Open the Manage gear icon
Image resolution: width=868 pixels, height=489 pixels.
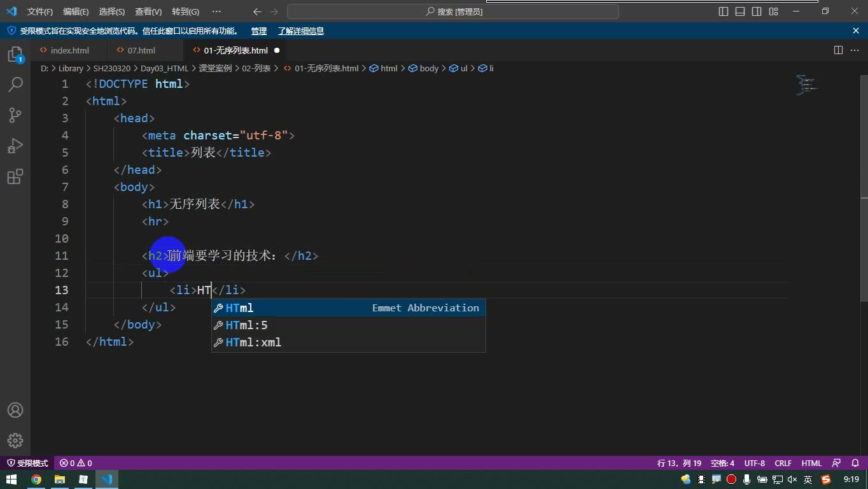click(x=15, y=441)
